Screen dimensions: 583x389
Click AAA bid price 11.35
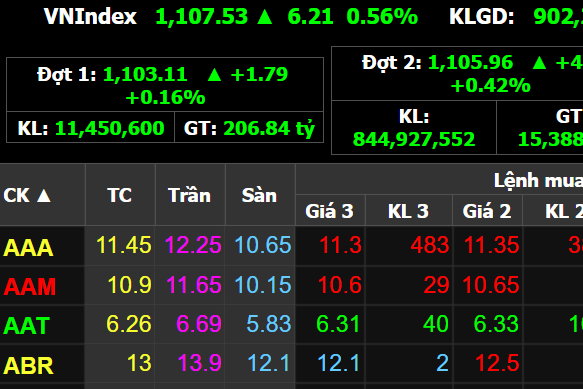click(492, 245)
